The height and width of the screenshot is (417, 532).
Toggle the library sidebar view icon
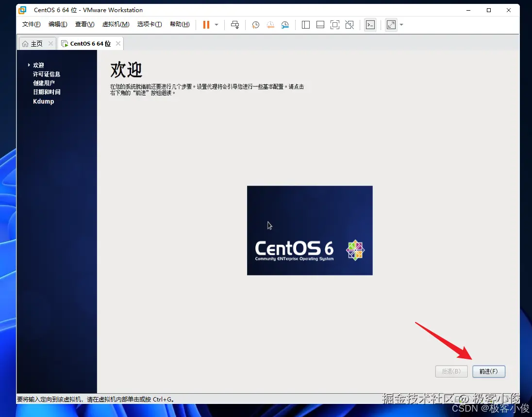[306, 25]
